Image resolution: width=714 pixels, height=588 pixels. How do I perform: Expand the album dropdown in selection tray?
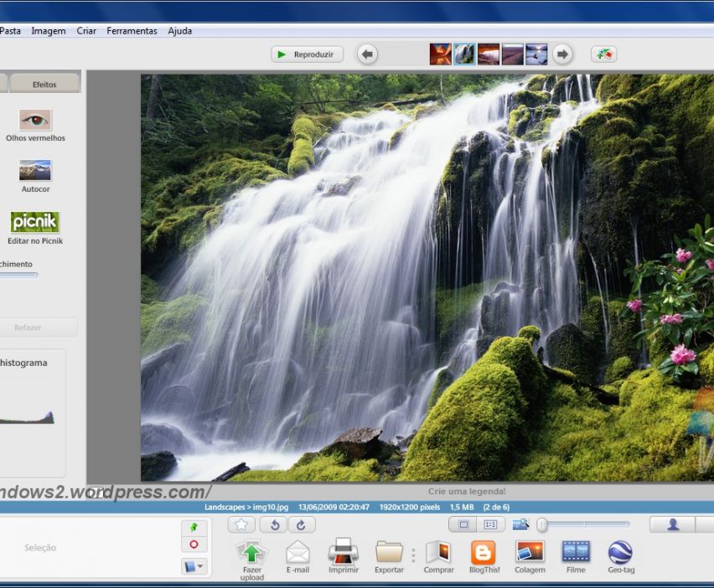pyautogui.click(x=194, y=567)
